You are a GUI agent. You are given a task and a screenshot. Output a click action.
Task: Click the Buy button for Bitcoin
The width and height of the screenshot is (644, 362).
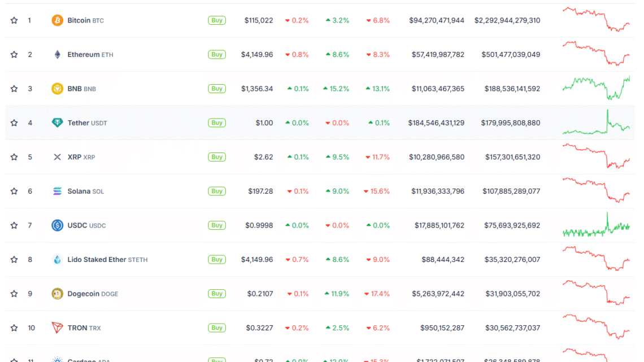click(x=216, y=20)
